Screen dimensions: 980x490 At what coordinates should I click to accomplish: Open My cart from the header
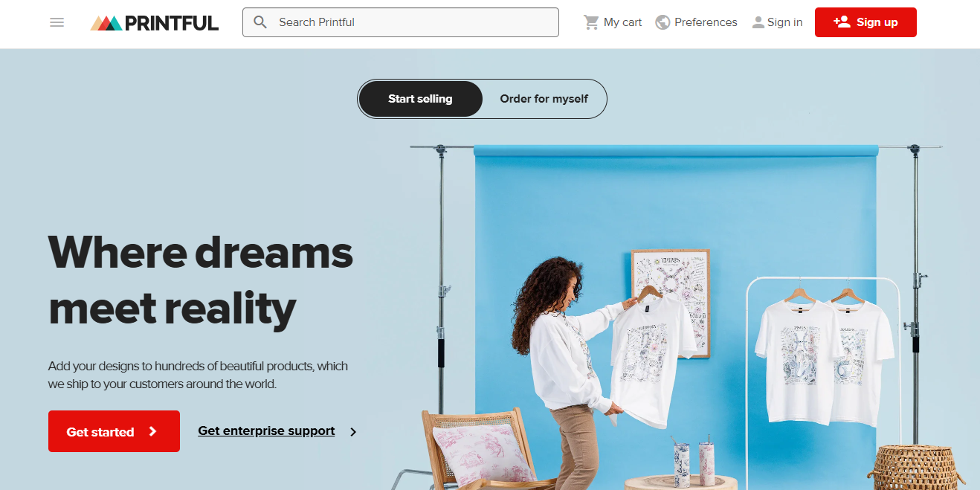(613, 22)
